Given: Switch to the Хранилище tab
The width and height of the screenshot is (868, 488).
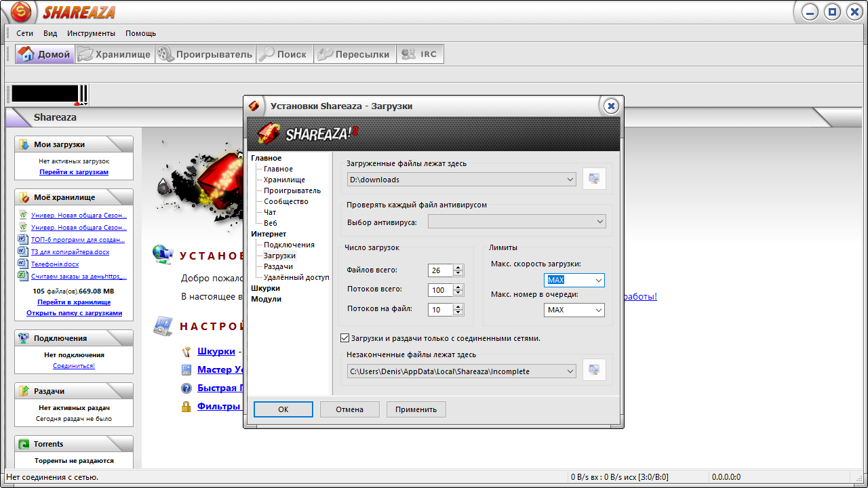Looking at the screenshot, I should (114, 54).
